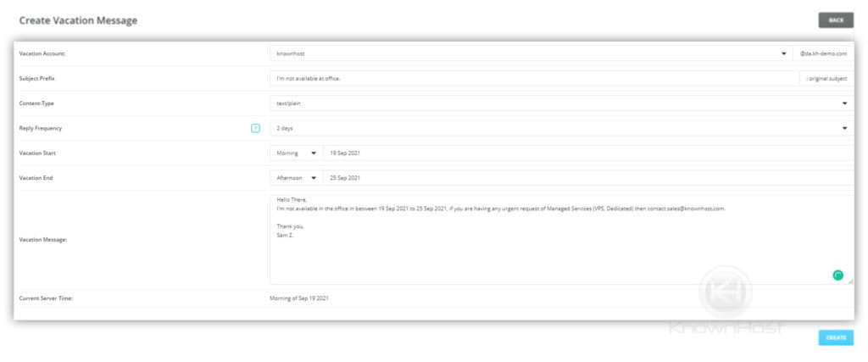Click the 'Current Server Time:' label

coord(46,298)
